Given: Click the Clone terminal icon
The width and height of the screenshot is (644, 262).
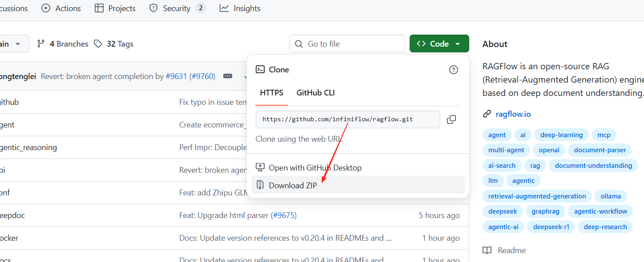Looking at the screenshot, I should (x=260, y=70).
